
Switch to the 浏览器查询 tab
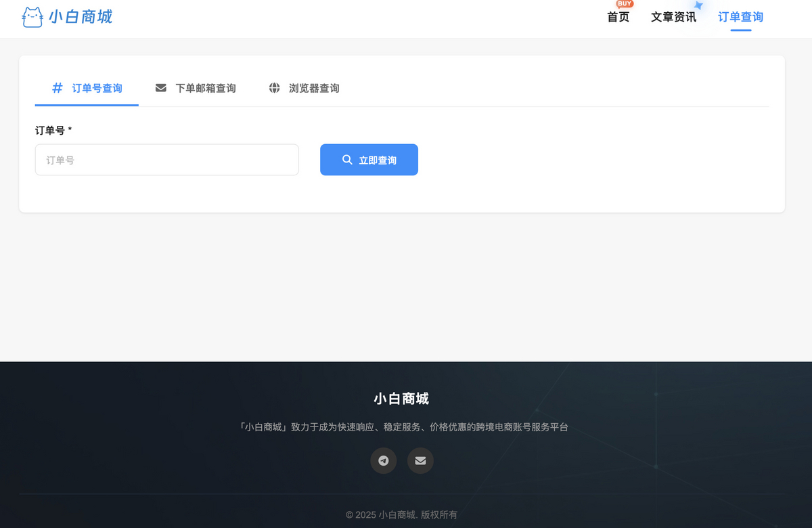tap(314, 88)
